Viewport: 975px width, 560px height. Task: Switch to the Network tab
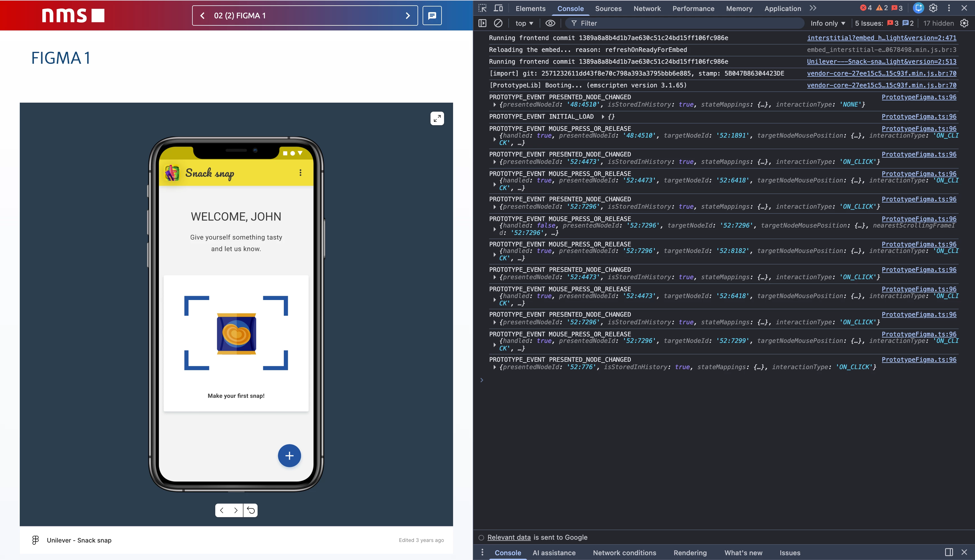647,8
